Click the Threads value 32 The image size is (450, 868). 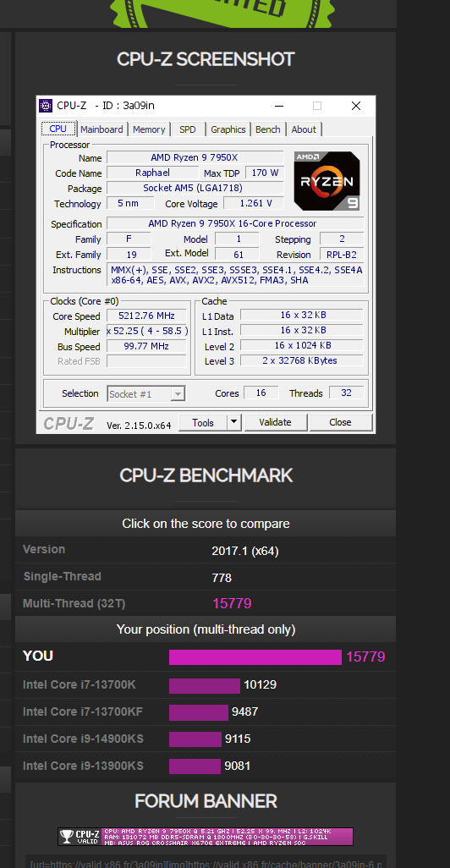point(347,393)
